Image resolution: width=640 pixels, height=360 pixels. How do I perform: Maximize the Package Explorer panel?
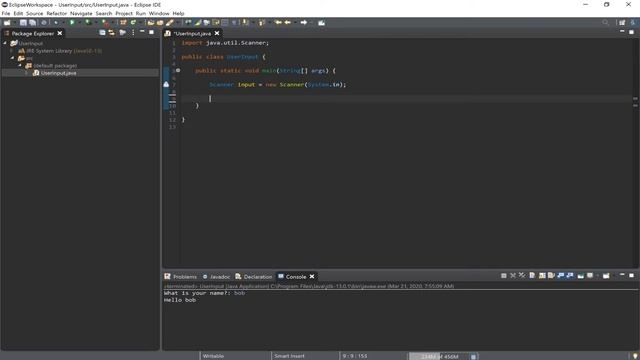pyautogui.click(x=151, y=32)
